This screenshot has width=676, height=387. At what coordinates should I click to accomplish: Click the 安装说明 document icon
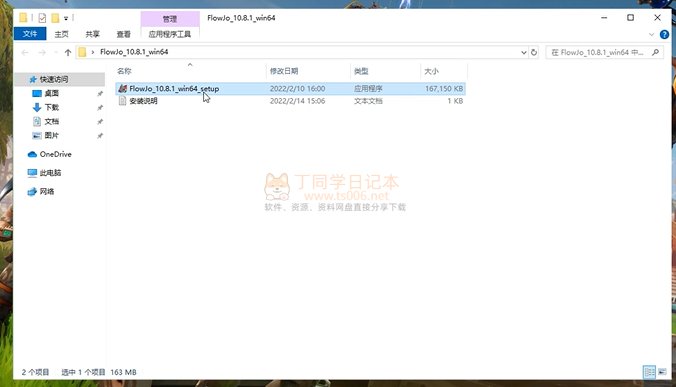tap(122, 101)
